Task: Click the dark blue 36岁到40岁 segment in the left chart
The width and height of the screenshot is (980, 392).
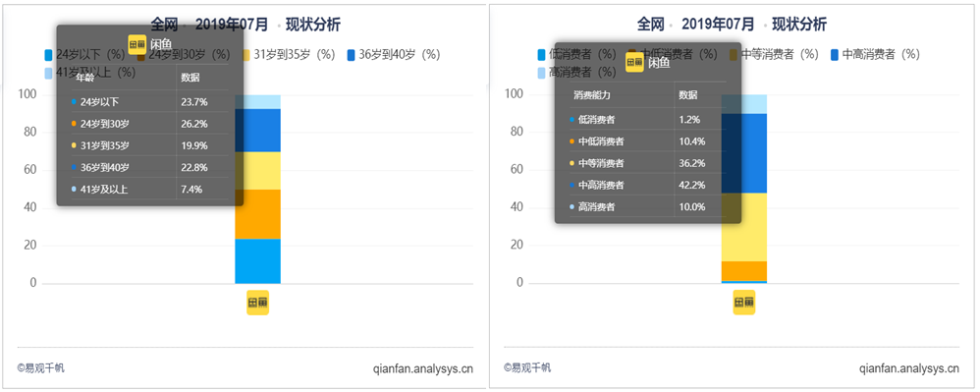Action: 257,131
